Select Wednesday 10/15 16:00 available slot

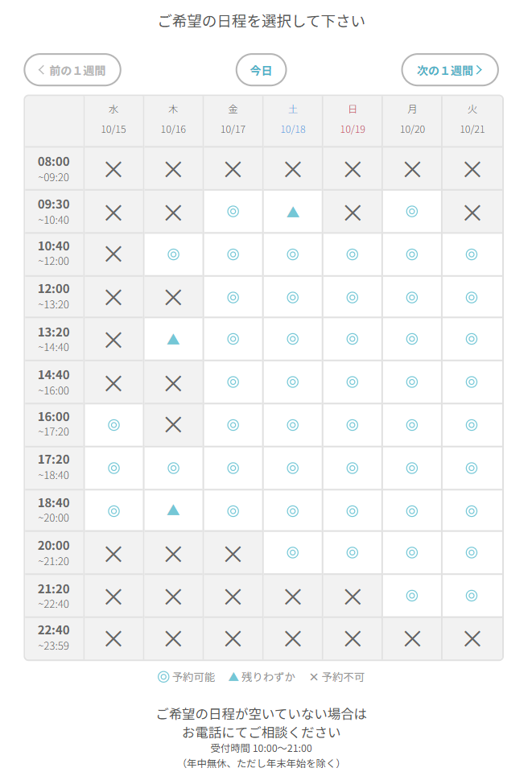point(113,425)
